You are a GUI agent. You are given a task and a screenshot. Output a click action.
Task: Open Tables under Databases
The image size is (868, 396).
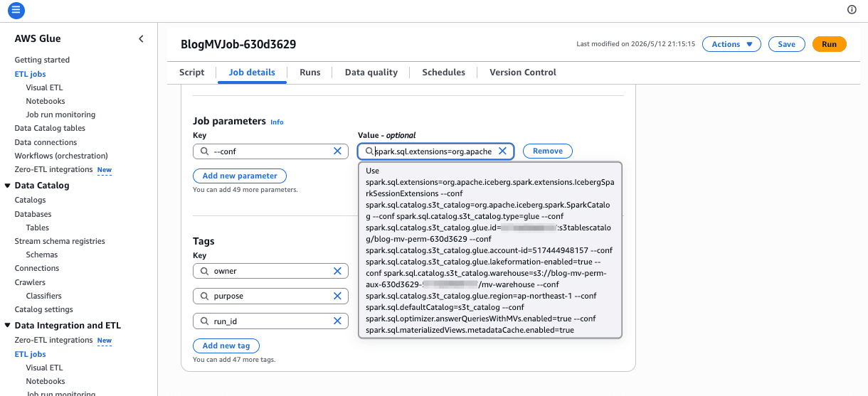tap(38, 228)
